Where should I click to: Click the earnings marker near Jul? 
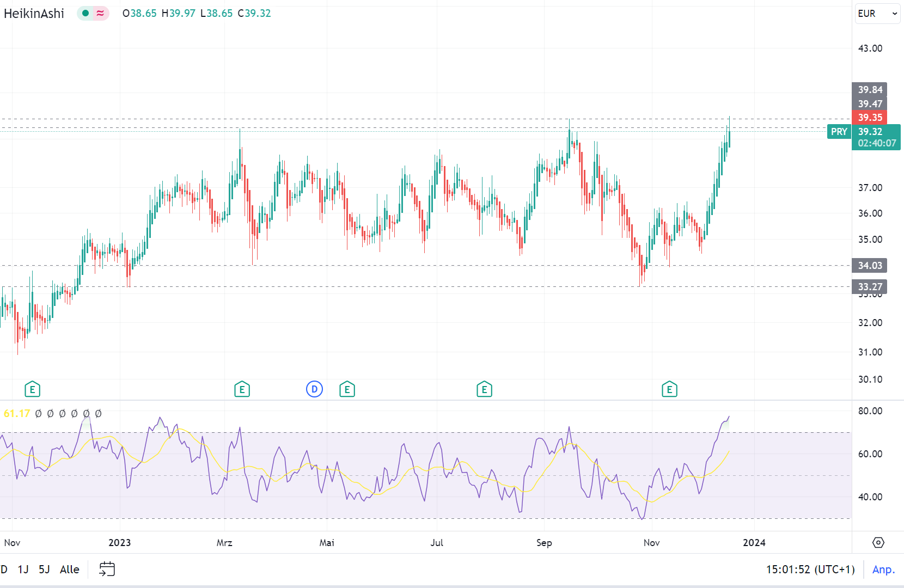point(484,389)
